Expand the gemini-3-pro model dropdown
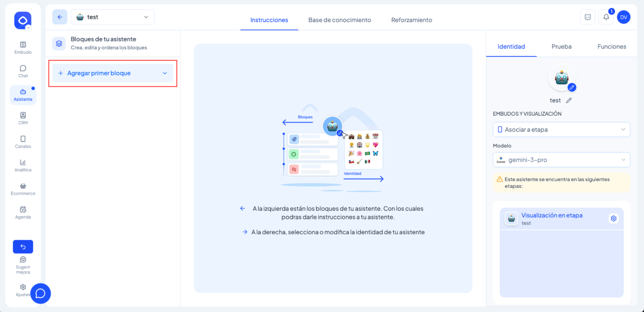 click(x=561, y=160)
